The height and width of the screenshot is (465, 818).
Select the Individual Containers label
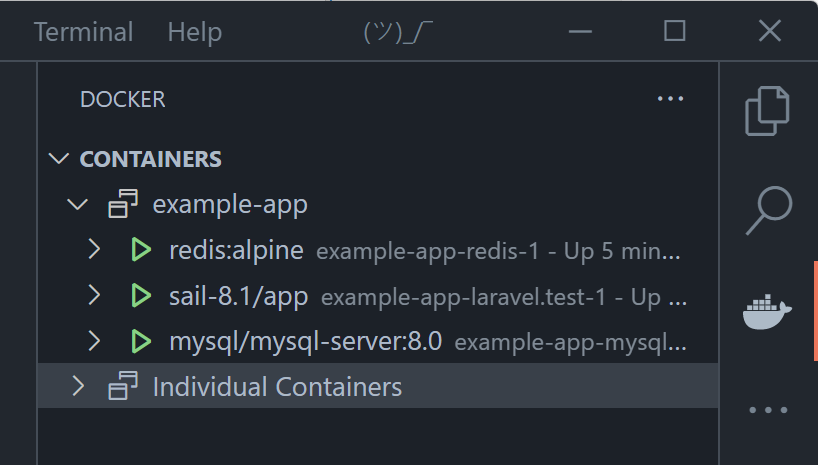[x=277, y=387]
